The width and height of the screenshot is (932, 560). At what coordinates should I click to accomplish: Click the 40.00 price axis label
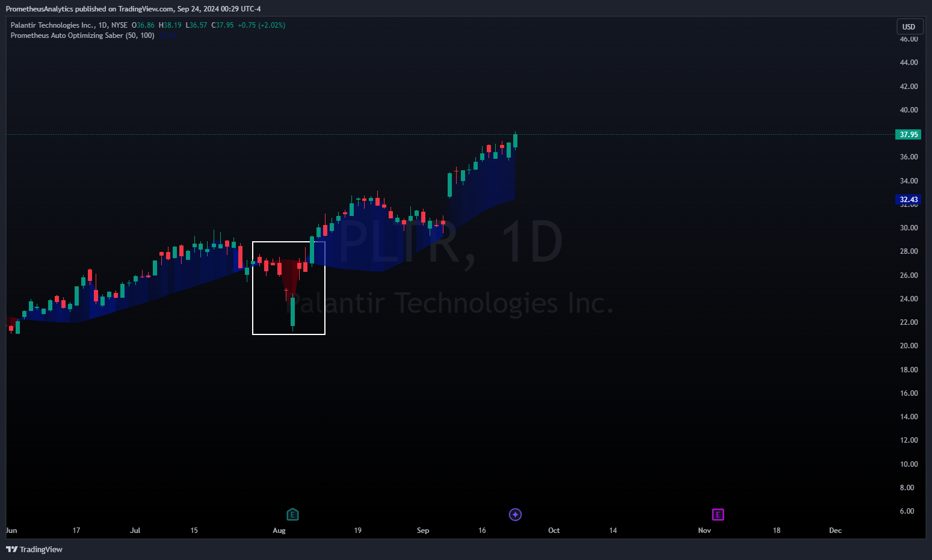click(909, 110)
